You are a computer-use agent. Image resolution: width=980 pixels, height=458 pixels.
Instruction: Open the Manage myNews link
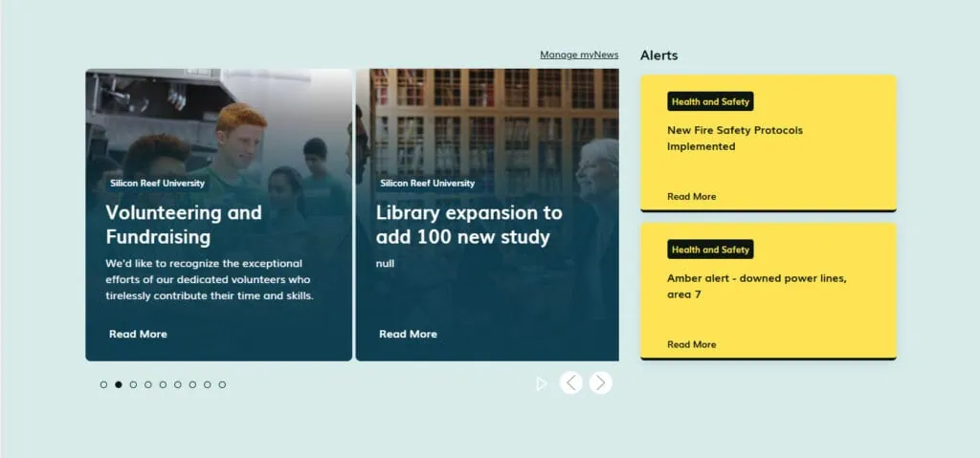[x=579, y=55]
